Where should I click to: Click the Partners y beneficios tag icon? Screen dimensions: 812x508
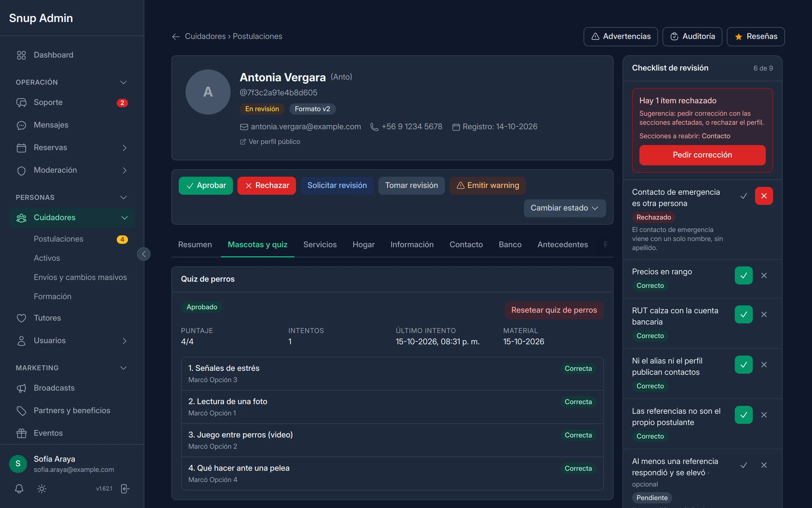21,411
